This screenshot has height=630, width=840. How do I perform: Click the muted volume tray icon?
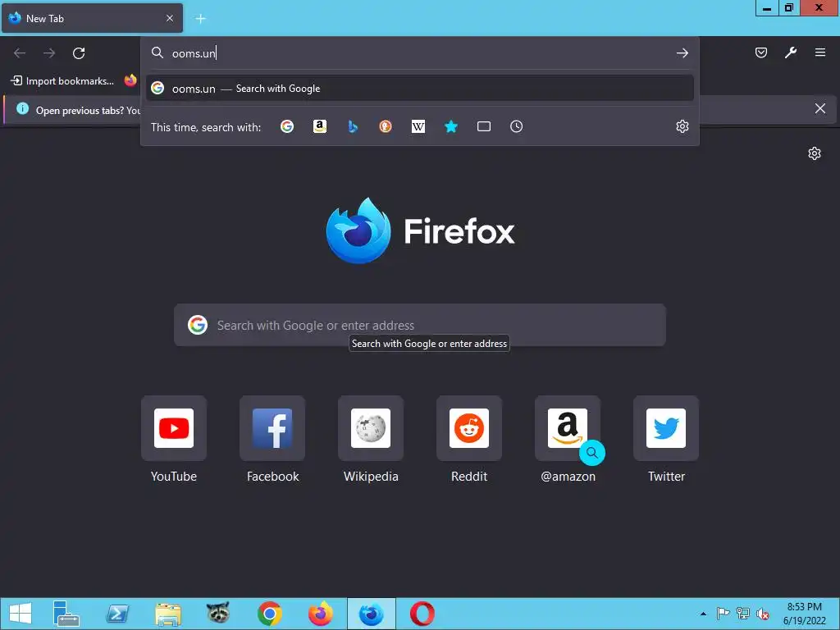[x=763, y=614]
